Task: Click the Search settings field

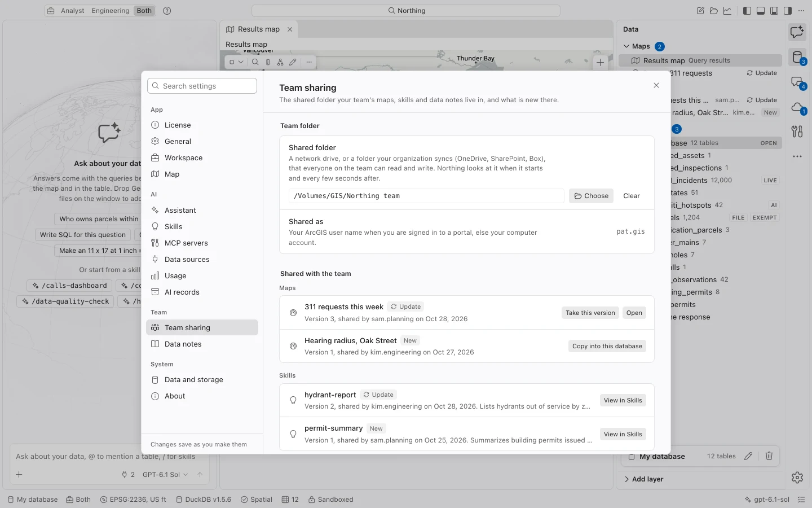Action: tap(202, 86)
